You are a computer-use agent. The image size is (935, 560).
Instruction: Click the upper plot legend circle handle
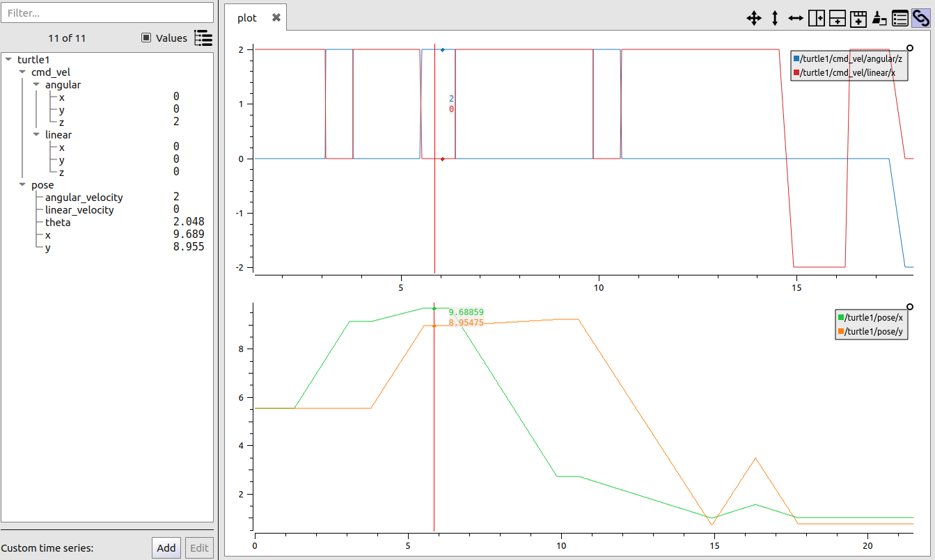click(910, 48)
